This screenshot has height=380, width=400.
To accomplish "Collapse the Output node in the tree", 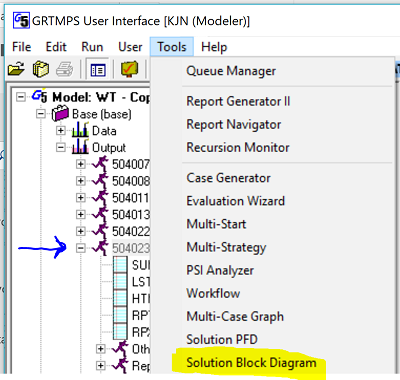I will (x=60, y=147).
